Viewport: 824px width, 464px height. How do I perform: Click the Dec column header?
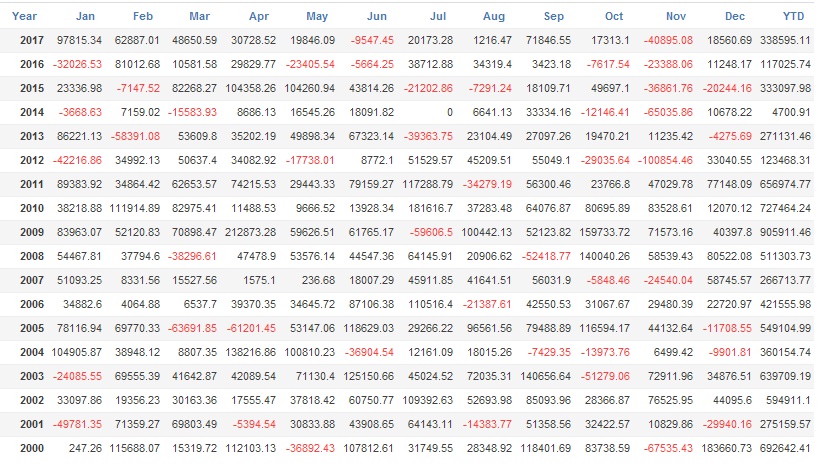[x=734, y=16]
